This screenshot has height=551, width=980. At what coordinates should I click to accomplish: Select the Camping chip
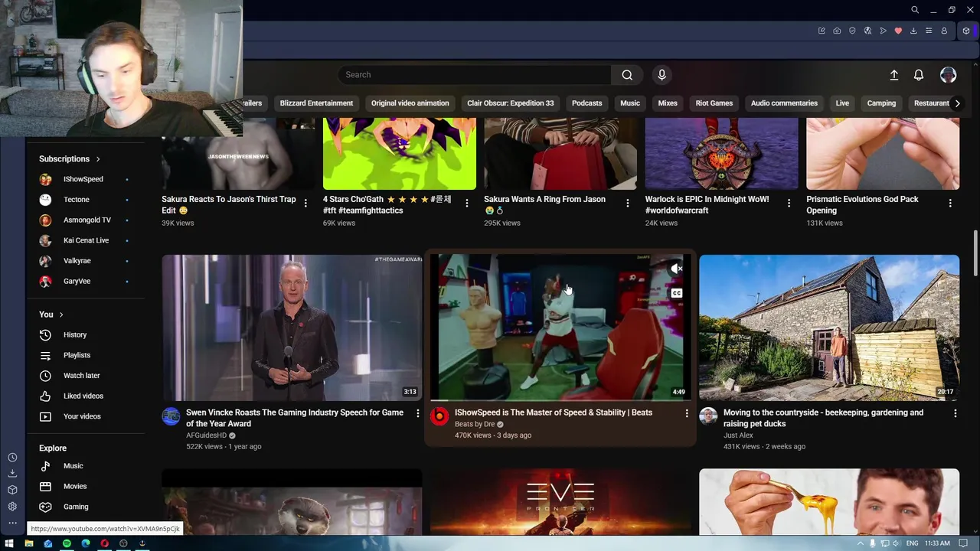pos(881,103)
